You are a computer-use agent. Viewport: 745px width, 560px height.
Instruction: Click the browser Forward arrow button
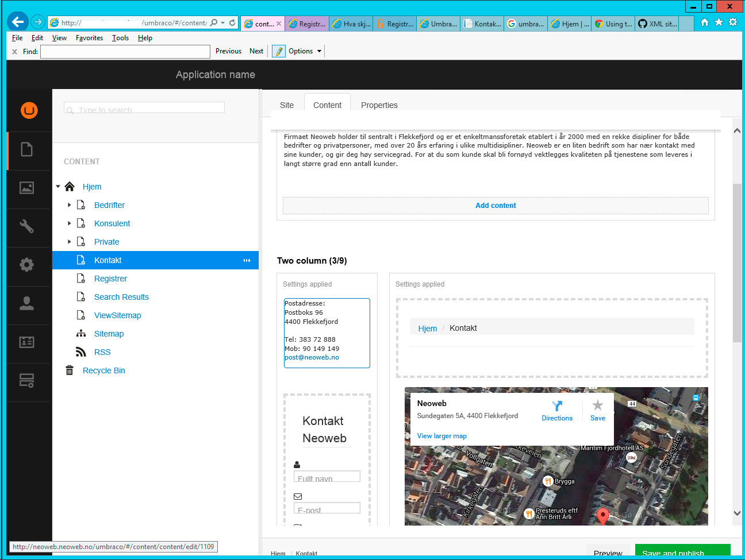coord(38,22)
